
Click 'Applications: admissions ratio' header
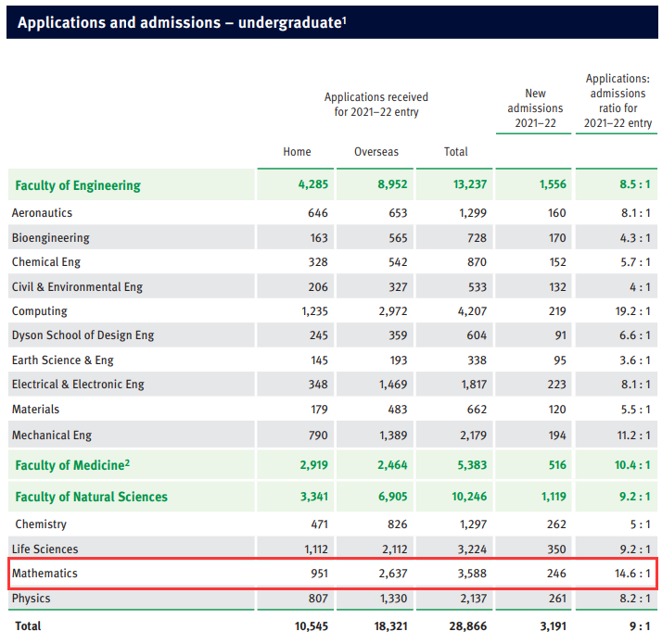point(617,101)
